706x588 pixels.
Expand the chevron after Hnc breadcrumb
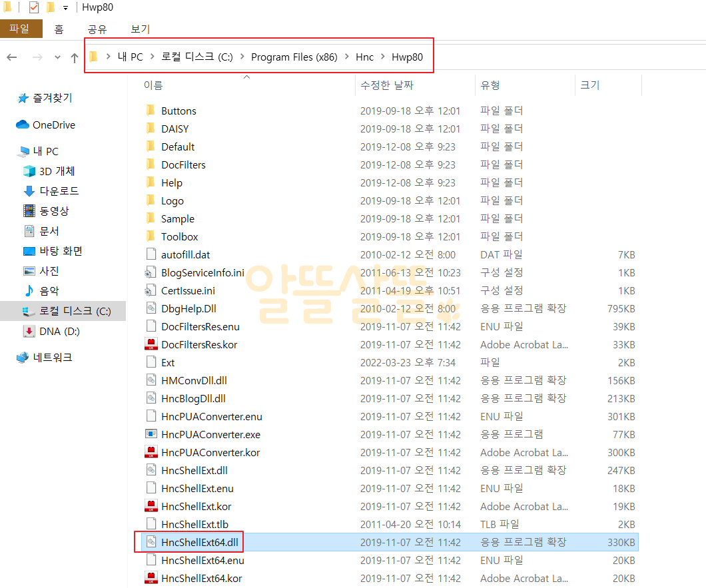(x=383, y=57)
